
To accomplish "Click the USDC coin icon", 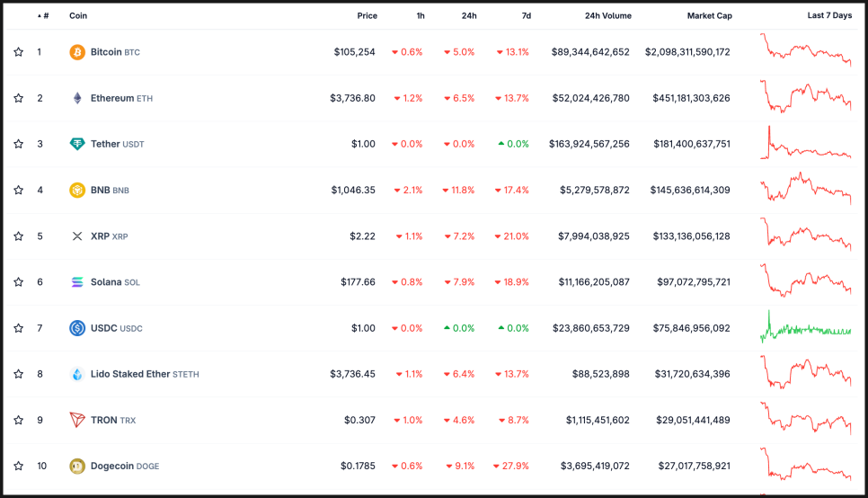I will [x=77, y=328].
